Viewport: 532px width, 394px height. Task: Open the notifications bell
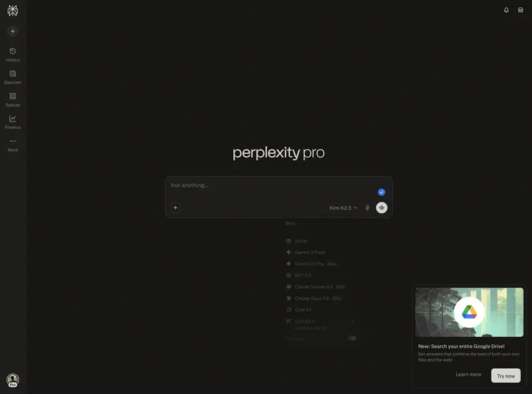click(505, 11)
